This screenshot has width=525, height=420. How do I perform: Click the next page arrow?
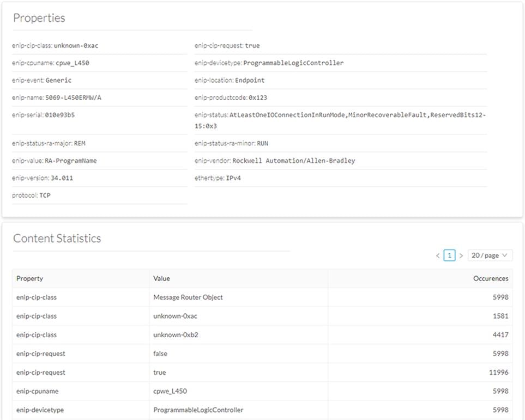tap(461, 255)
